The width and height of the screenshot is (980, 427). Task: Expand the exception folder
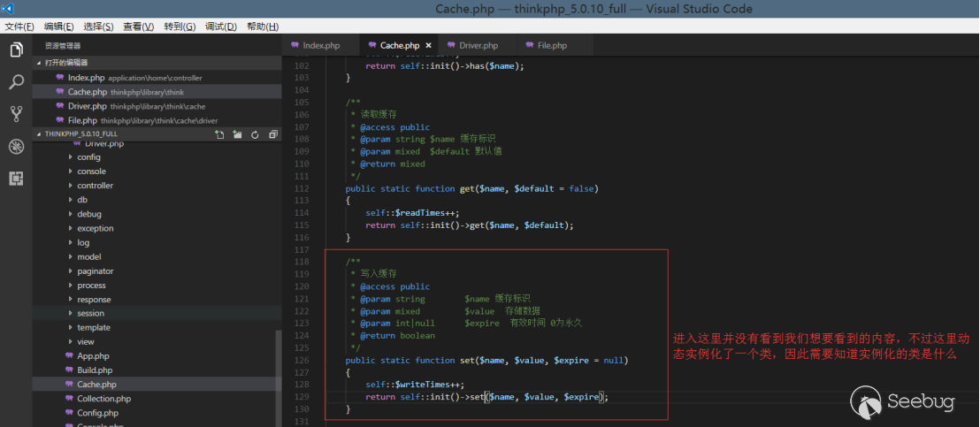coord(157,228)
